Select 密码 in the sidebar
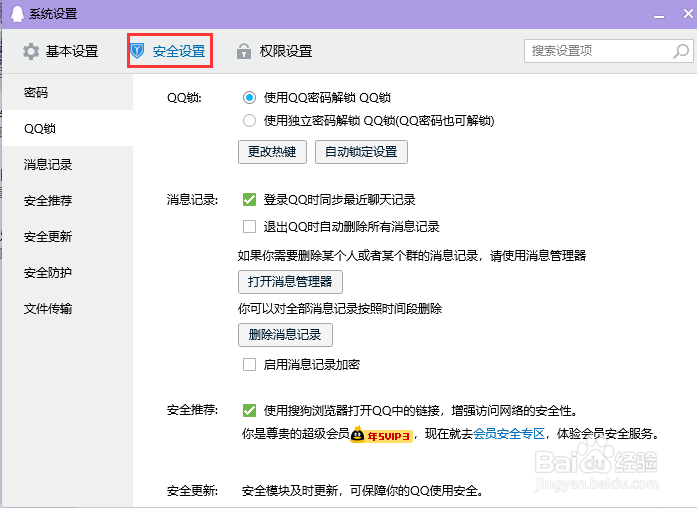This screenshot has height=508, width=697. pyautogui.click(x=68, y=92)
